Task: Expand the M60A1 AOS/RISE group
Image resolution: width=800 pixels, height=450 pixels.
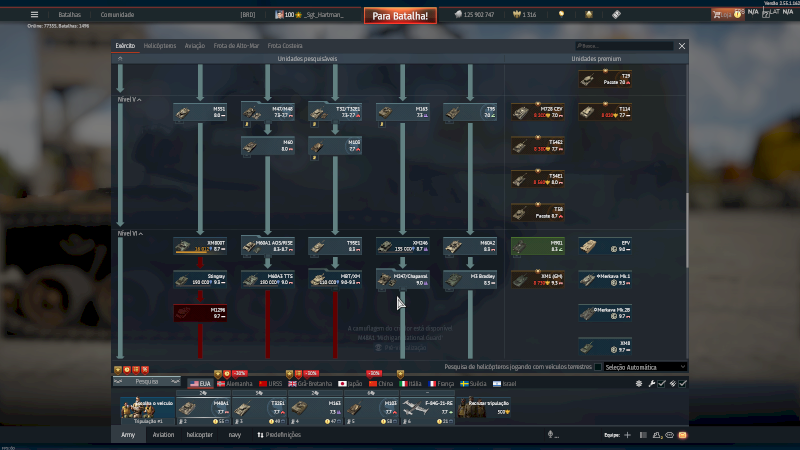Action: 268,246
